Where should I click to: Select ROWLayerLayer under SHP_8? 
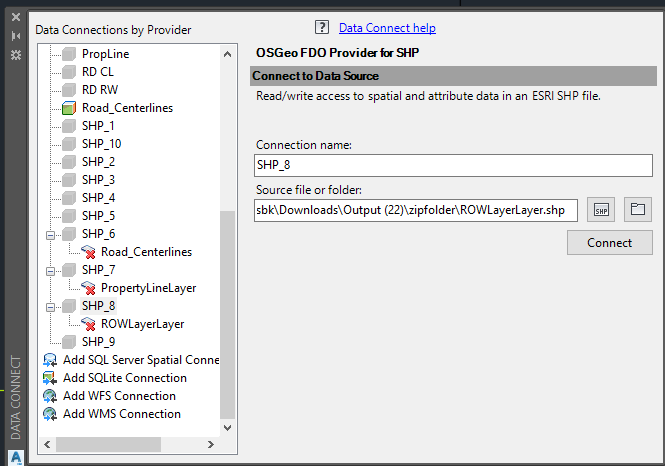coord(142,324)
